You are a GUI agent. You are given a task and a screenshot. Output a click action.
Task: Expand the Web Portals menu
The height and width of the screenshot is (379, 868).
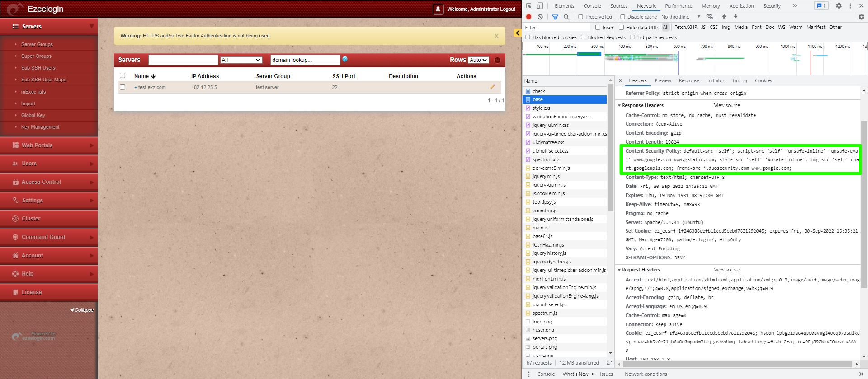(49, 145)
